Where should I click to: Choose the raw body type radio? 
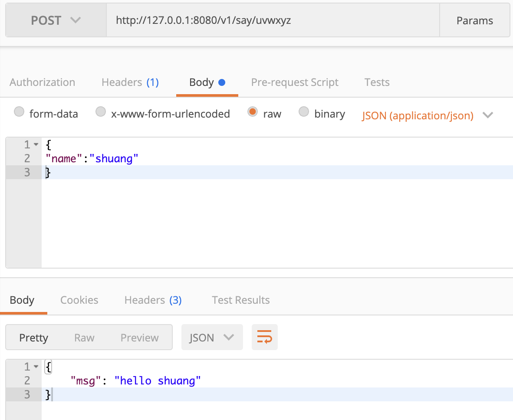tap(252, 112)
